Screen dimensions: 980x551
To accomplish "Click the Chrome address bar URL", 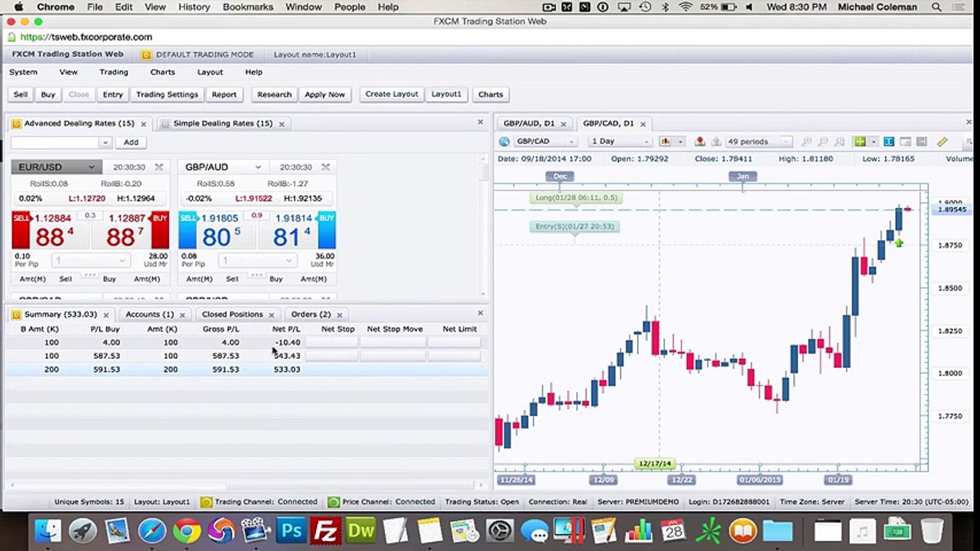I will click(x=86, y=37).
